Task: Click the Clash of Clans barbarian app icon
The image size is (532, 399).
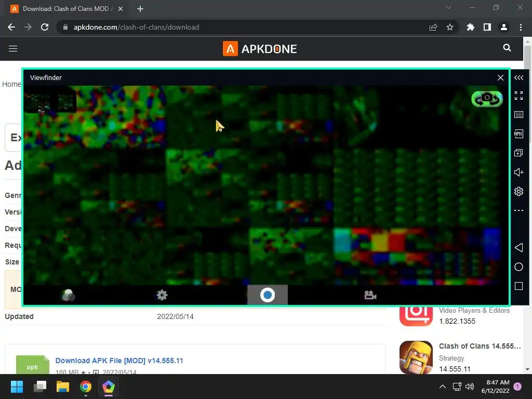Action: tap(416, 357)
